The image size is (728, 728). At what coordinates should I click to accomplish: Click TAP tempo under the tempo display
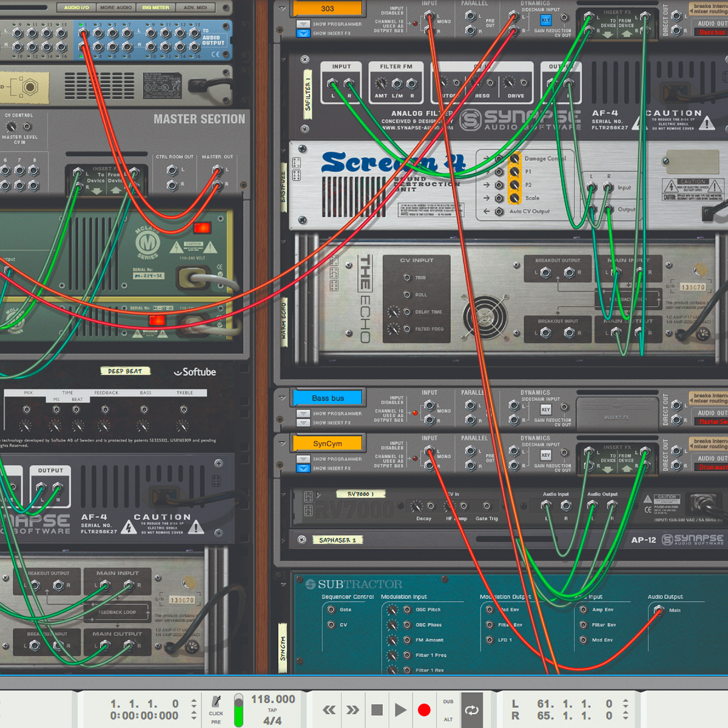tap(272, 710)
